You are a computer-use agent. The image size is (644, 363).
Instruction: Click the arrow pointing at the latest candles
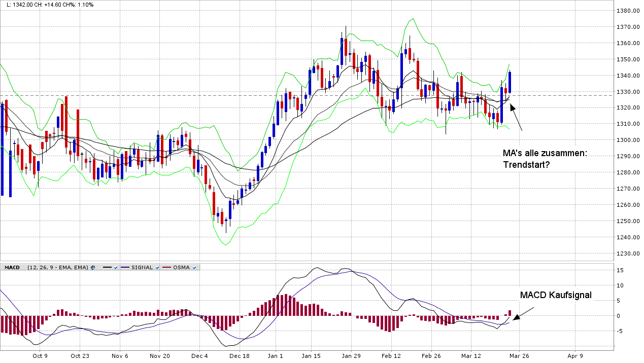pyautogui.click(x=516, y=117)
